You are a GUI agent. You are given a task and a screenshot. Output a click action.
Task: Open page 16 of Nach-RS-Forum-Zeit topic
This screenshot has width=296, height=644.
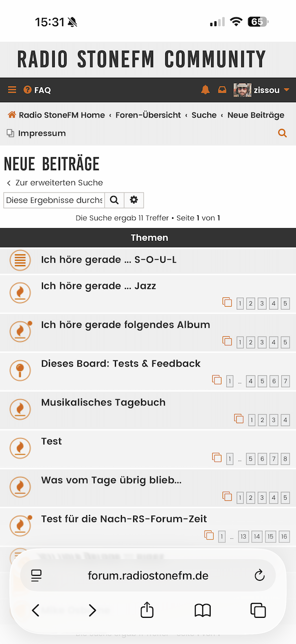pos(284,536)
